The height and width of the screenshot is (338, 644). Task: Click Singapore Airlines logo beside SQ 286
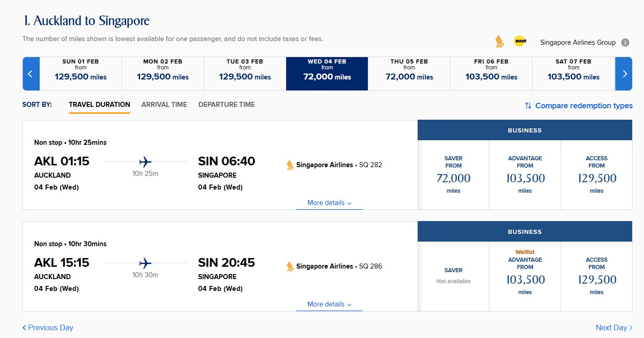[x=290, y=266]
